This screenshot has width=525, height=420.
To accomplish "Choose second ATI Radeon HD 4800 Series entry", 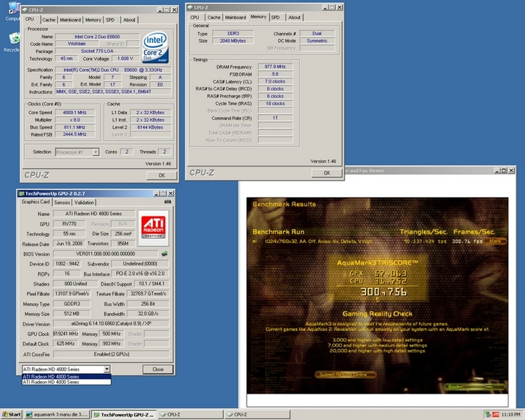I will [x=66, y=382].
